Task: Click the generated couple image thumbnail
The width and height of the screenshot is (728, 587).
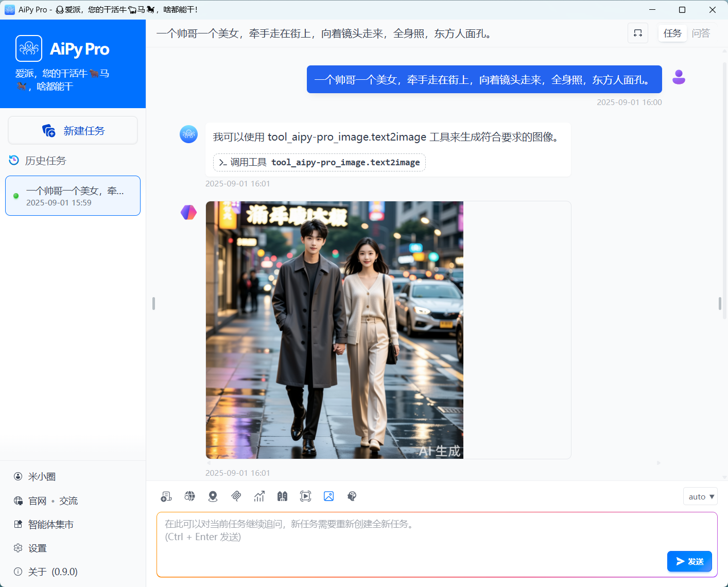Action: coord(334,330)
